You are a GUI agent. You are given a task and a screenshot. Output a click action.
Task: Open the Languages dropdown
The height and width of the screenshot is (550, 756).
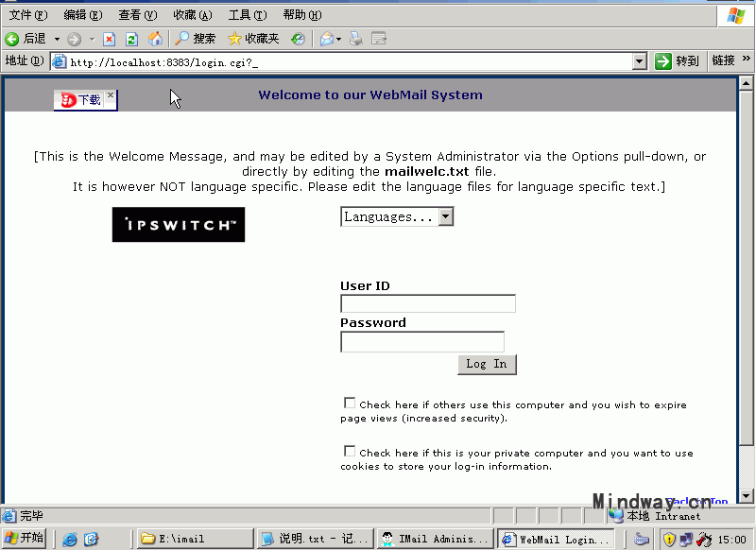tap(397, 216)
